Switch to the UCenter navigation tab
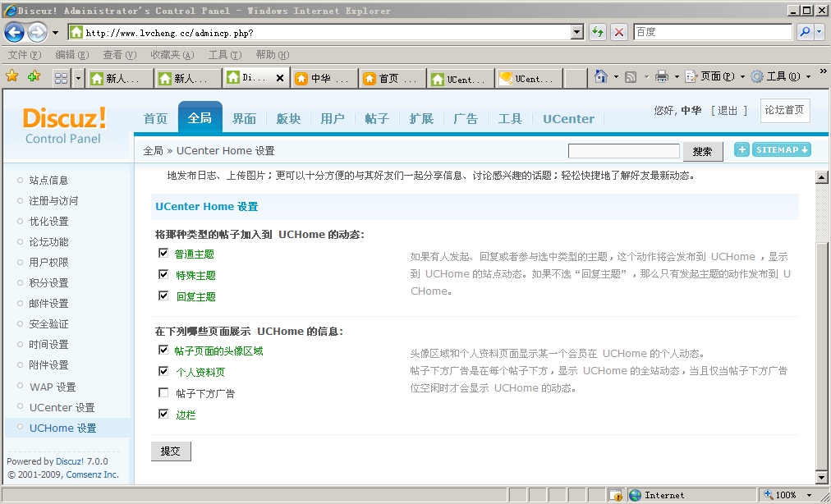 click(568, 119)
